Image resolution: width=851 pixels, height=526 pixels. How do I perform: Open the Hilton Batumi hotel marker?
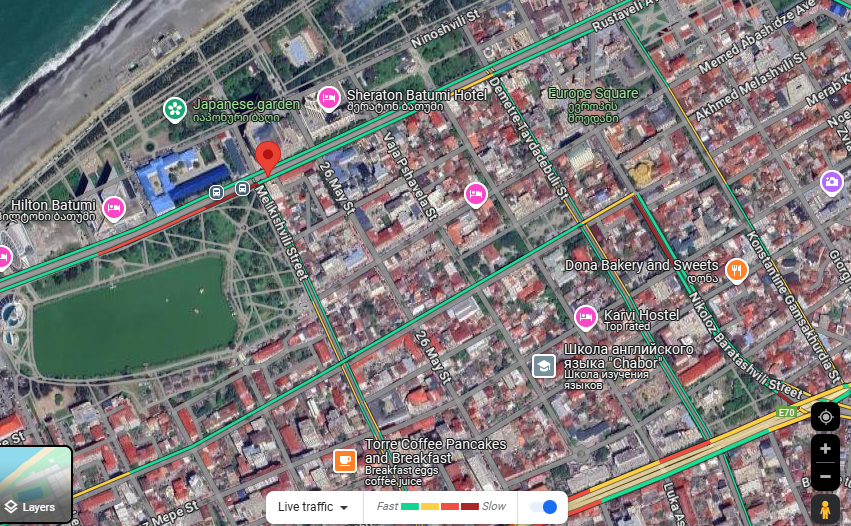(x=114, y=208)
